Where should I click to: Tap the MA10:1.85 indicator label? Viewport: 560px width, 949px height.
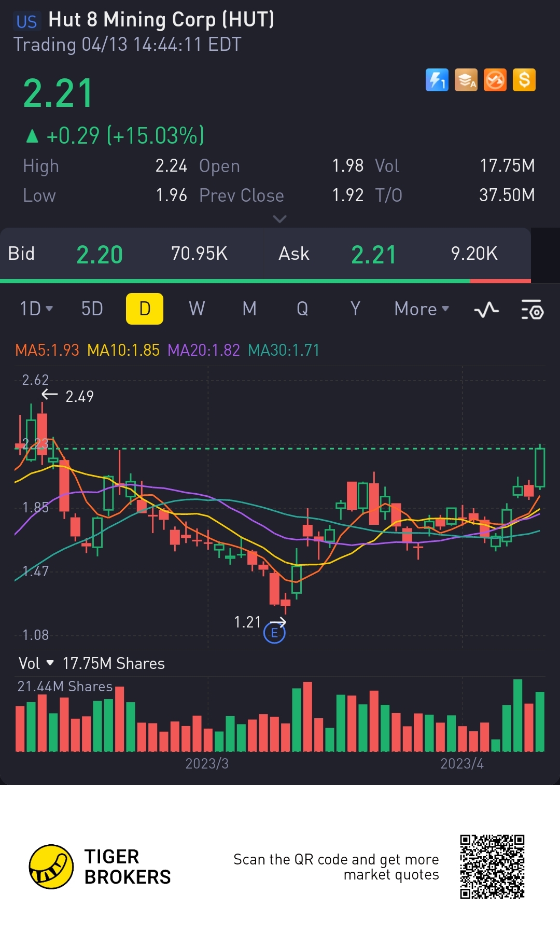(x=123, y=350)
